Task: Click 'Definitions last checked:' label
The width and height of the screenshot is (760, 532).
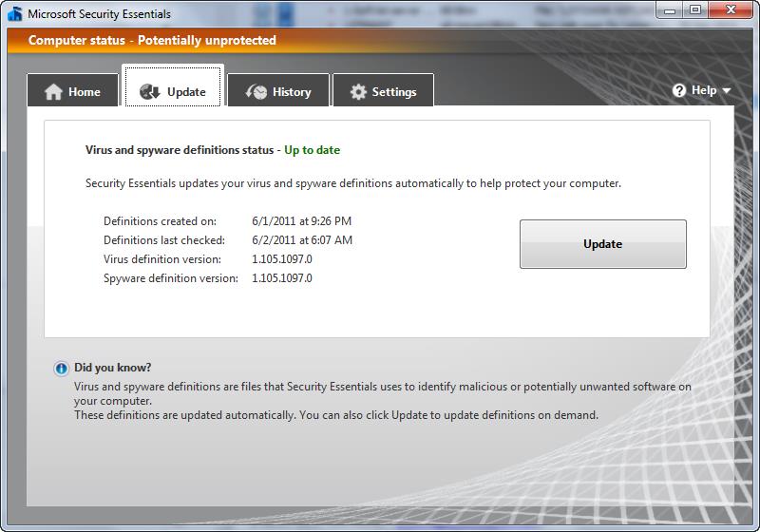Action: coord(164,240)
